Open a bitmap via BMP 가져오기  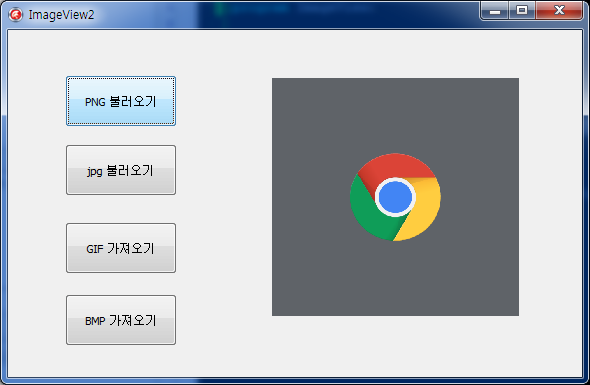point(121,320)
